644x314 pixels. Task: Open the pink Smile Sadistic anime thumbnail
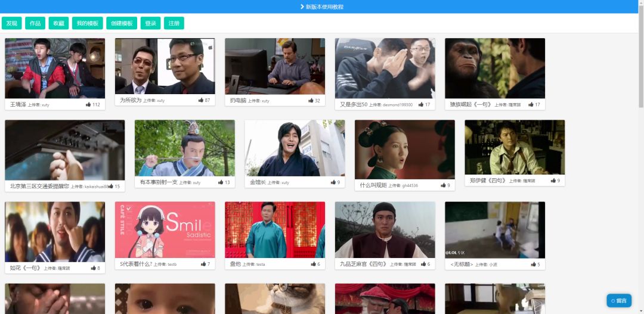[165, 229]
